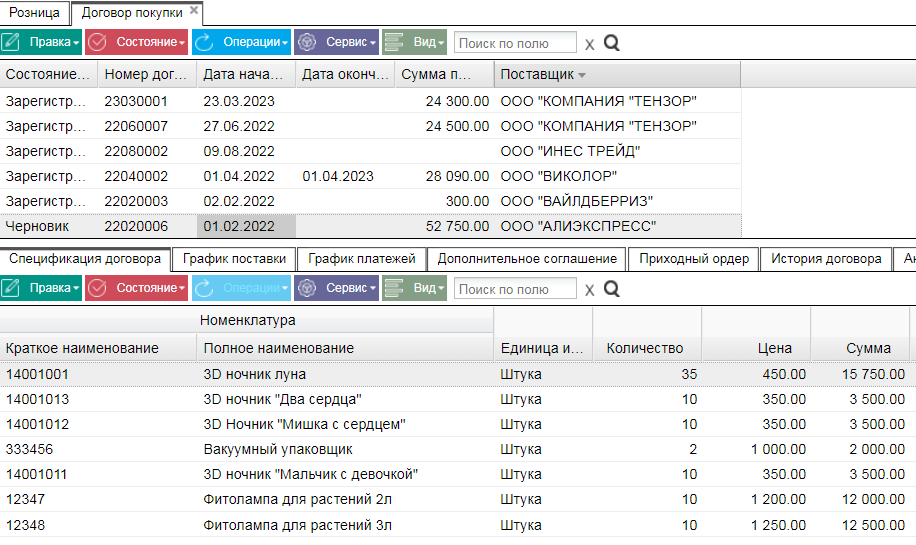
Task: Expand specification Состояние dropdown arrow
Action: [182, 289]
